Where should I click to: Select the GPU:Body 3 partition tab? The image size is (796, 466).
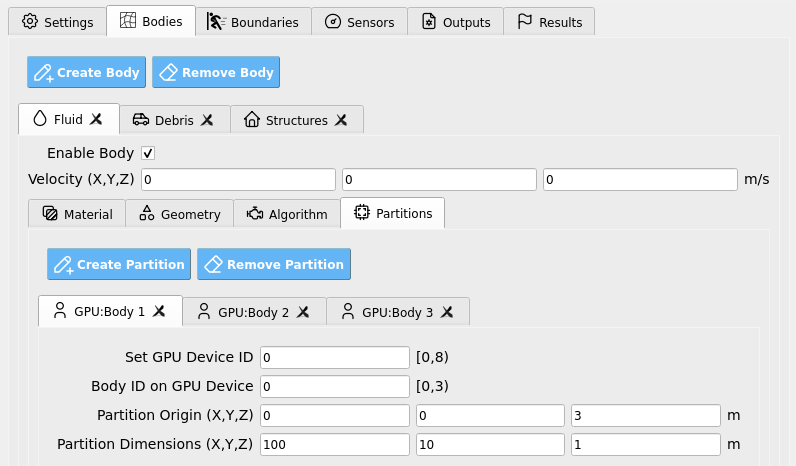click(x=397, y=312)
